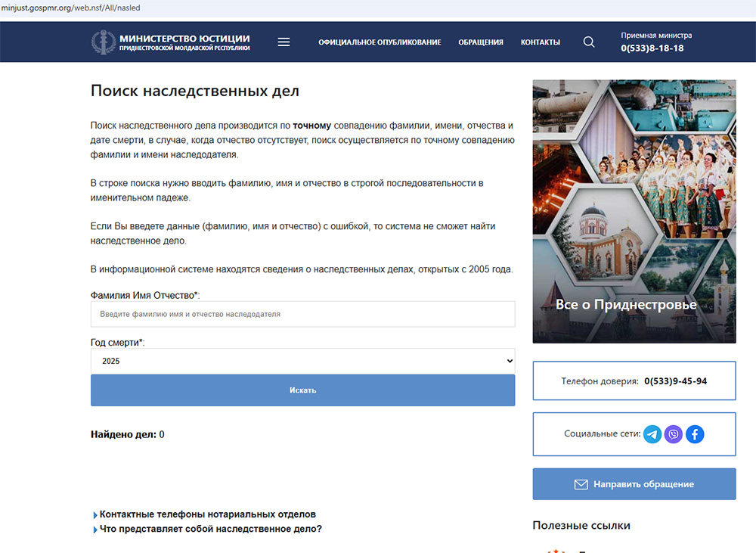Open the Все о Приднестровье banner image
Image resolution: width=756 pixels, height=553 pixels.
(x=634, y=212)
